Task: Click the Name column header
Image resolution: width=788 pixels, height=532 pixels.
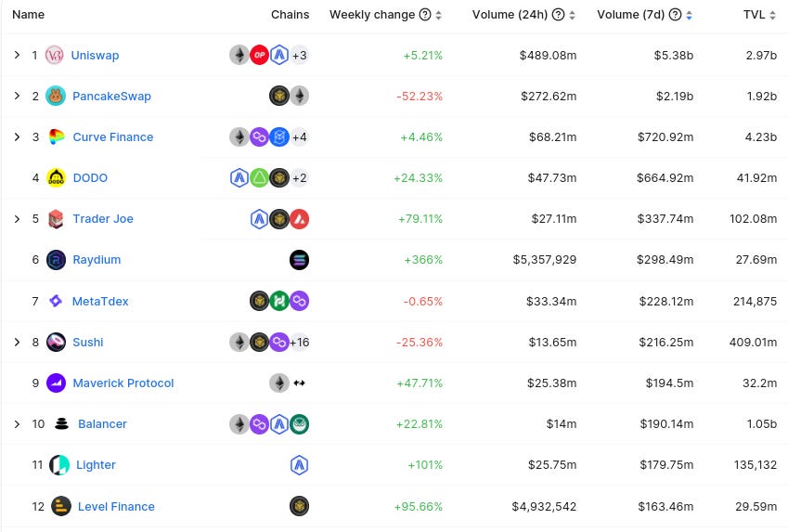Action: 28,15
